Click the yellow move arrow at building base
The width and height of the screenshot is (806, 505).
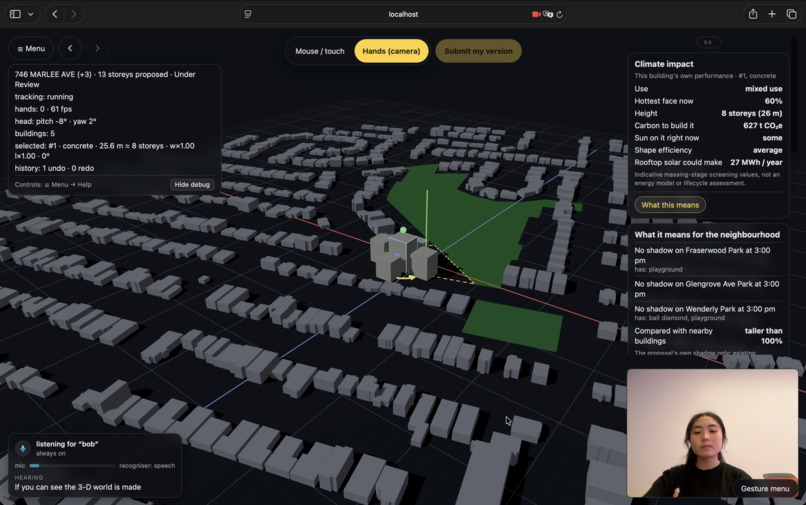pos(407,278)
